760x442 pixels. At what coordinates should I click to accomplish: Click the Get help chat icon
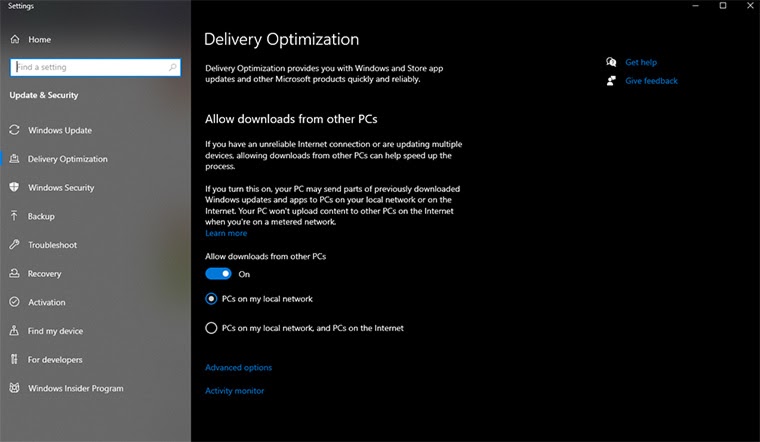(611, 62)
